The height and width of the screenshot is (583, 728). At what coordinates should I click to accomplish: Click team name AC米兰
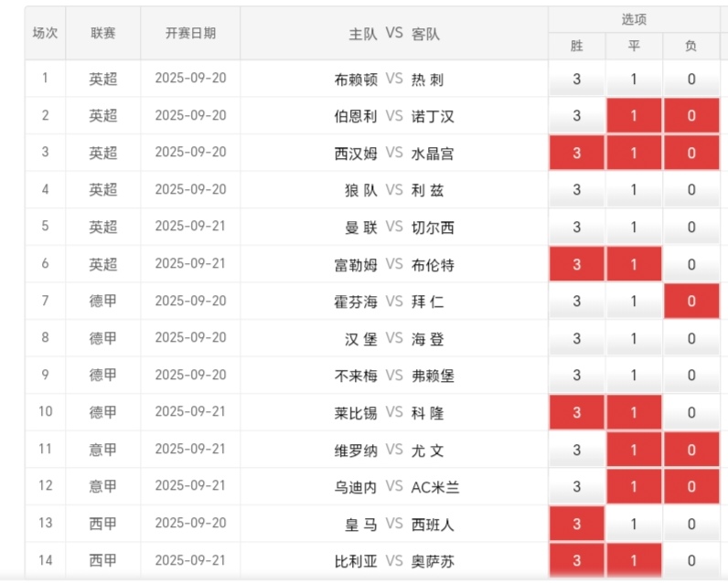(x=435, y=487)
